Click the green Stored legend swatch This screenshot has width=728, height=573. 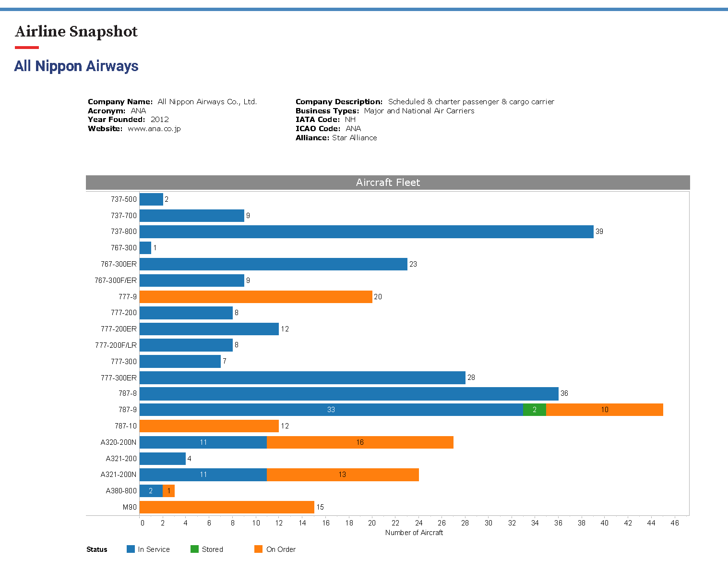194,549
